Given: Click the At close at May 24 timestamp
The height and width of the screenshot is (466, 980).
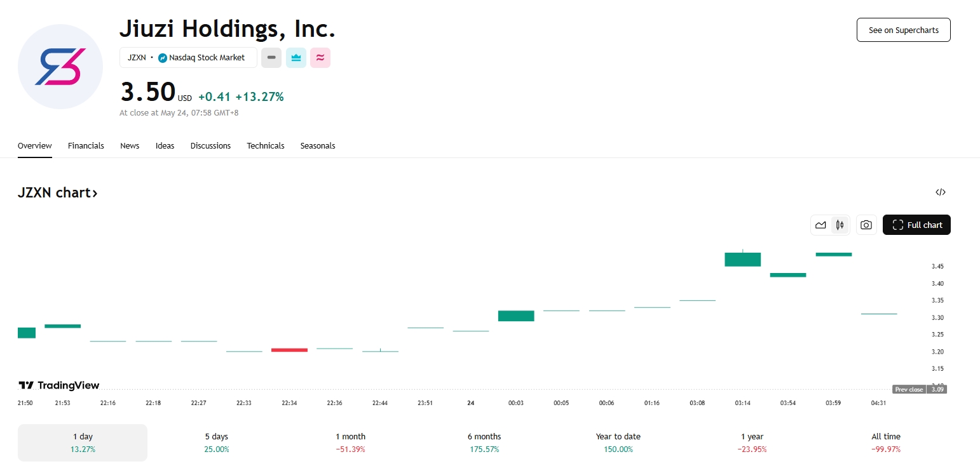Looking at the screenshot, I should (179, 113).
